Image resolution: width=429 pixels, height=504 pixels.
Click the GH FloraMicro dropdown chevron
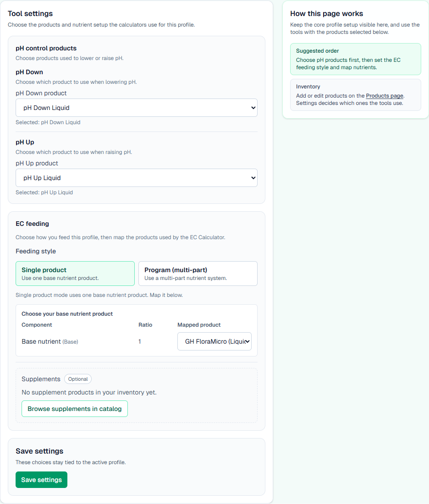point(247,341)
